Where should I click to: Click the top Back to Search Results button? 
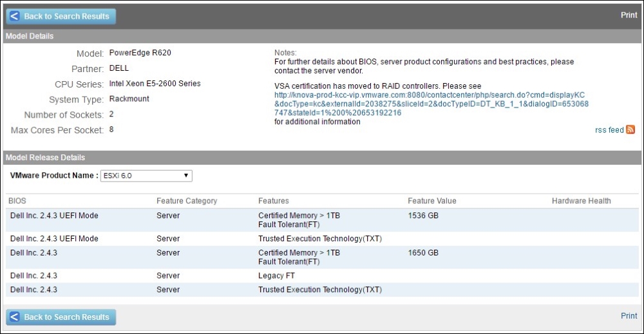(x=61, y=17)
